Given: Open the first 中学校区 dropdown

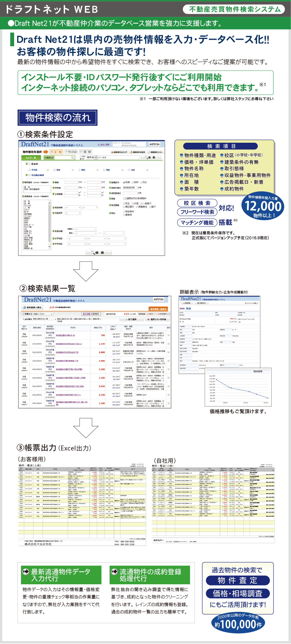Looking at the screenshot, I should pos(77,244).
